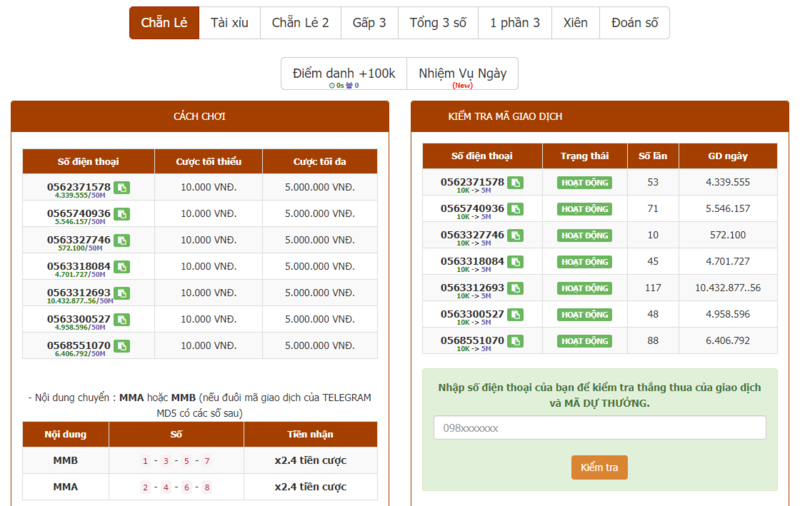Copy phone number 0565740936 in left table
The width and height of the screenshot is (800, 506).
click(x=121, y=213)
